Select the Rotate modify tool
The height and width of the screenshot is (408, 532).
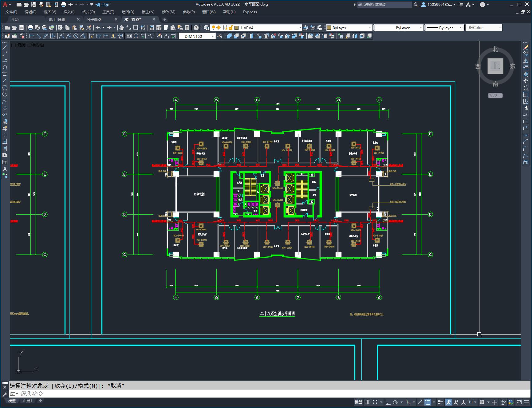point(526,88)
